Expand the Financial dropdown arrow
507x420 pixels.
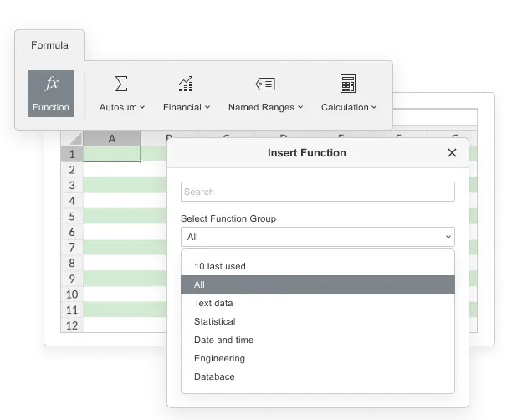[207, 107]
